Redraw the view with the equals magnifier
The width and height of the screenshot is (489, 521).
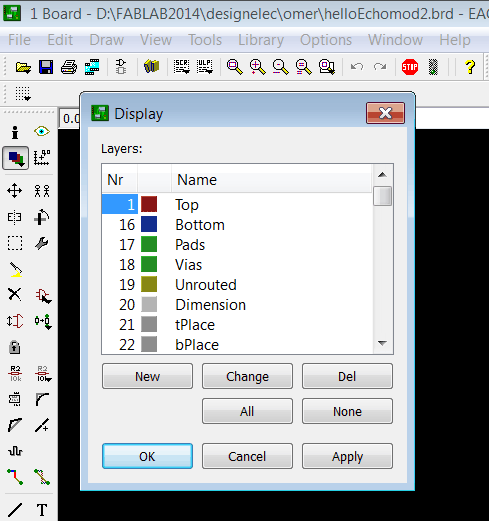304,67
